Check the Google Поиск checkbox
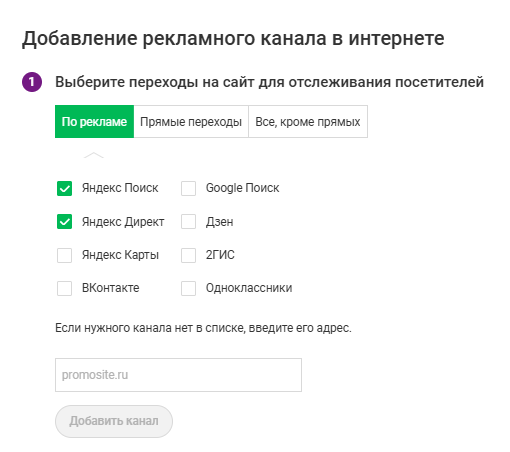 (188, 188)
